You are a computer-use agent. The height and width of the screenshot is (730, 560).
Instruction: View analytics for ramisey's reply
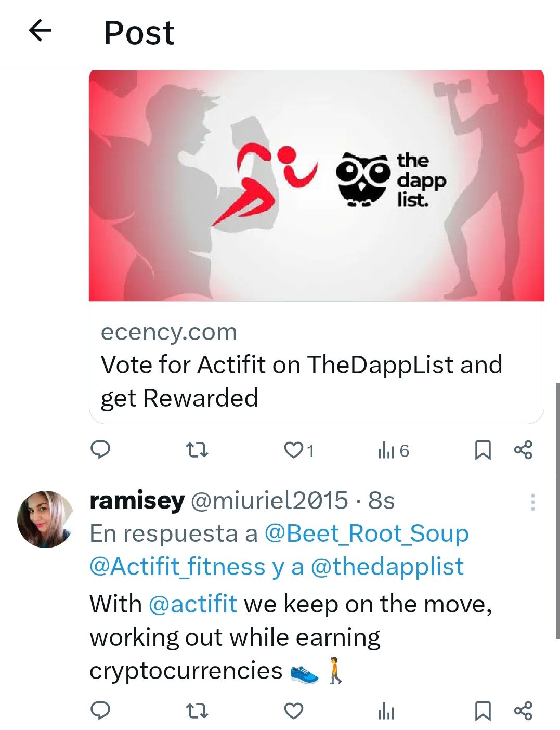(x=386, y=711)
